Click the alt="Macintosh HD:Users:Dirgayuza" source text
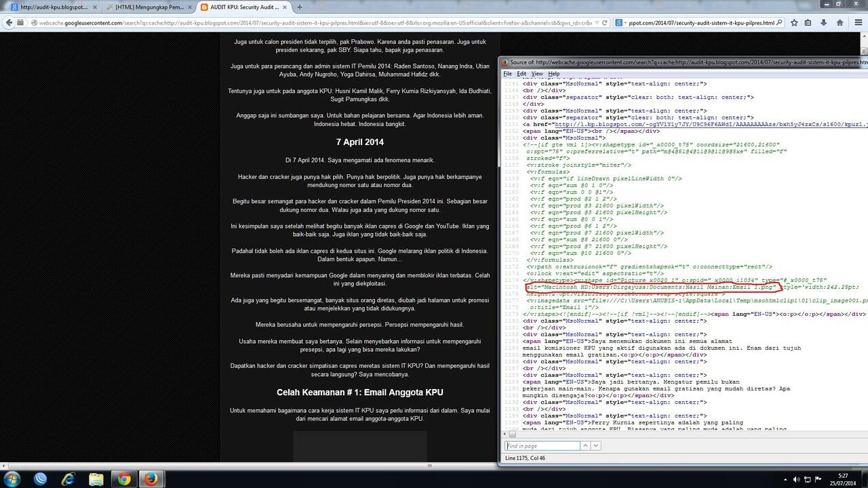The image size is (868, 488). [651, 287]
